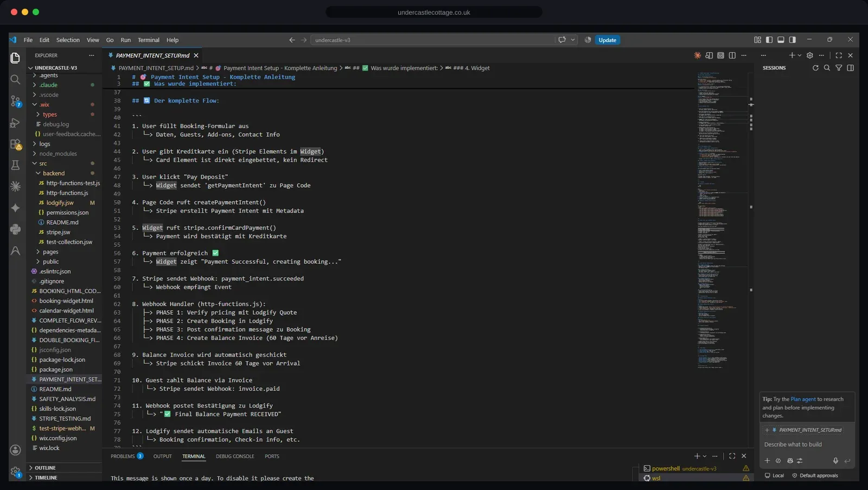Open the Testing beaker view
868x490 pixels.
(x=15, y=165)
